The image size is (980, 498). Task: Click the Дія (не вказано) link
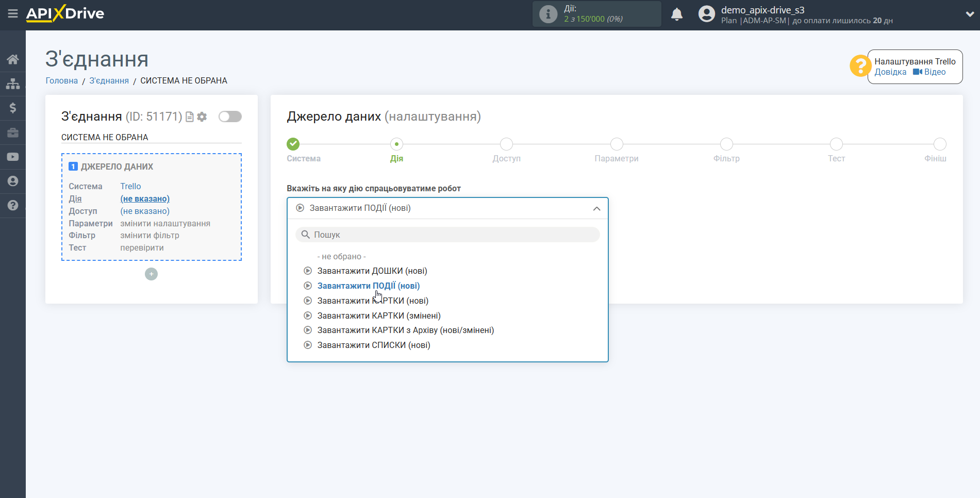click(x=145, y=198)
